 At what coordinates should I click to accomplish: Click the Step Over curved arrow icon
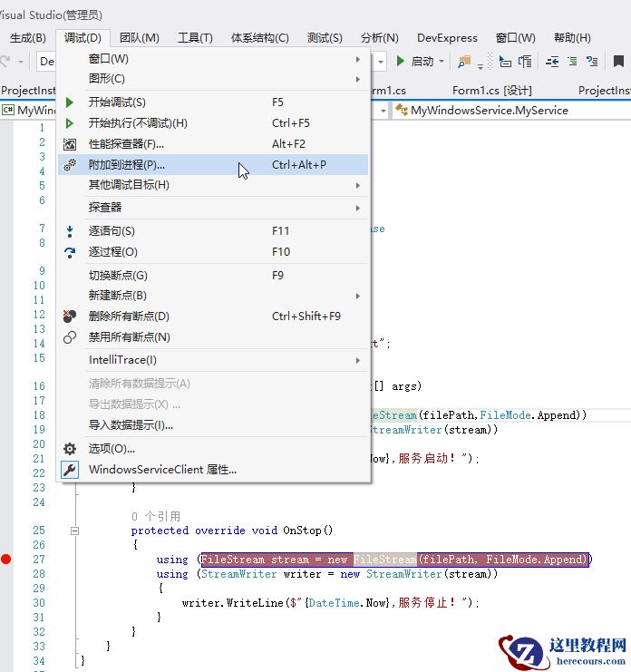click(70, 252)
